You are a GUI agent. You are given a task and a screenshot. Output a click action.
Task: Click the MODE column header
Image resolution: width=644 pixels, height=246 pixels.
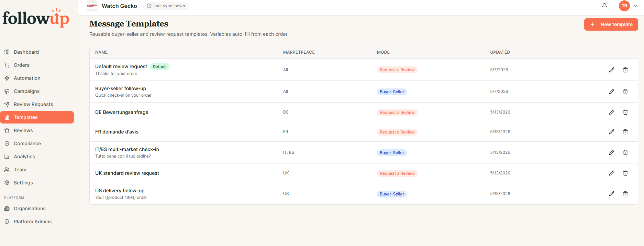(383, 52)
